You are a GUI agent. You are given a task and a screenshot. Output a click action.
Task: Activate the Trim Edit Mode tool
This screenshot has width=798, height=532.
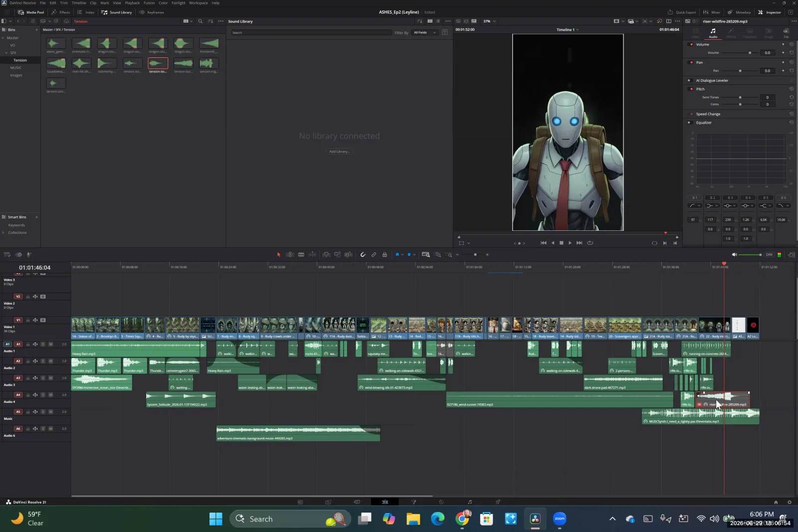click(x=290, y=255)
